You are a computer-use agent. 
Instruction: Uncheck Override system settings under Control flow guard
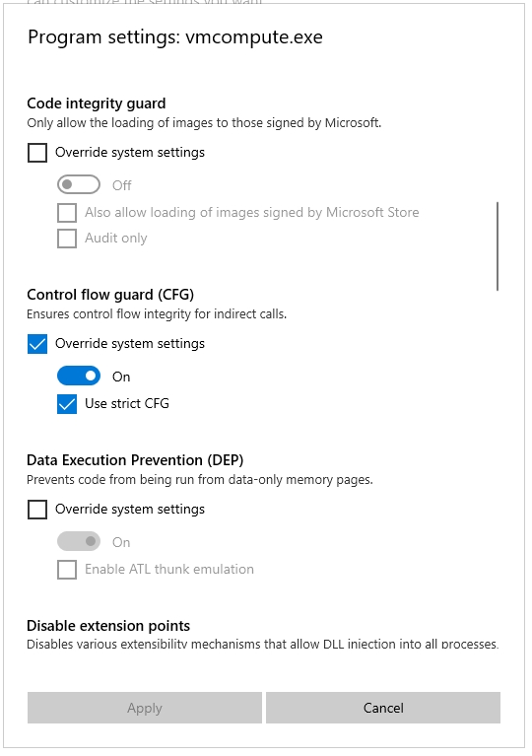pyautogui.click(x=37, y=344)
